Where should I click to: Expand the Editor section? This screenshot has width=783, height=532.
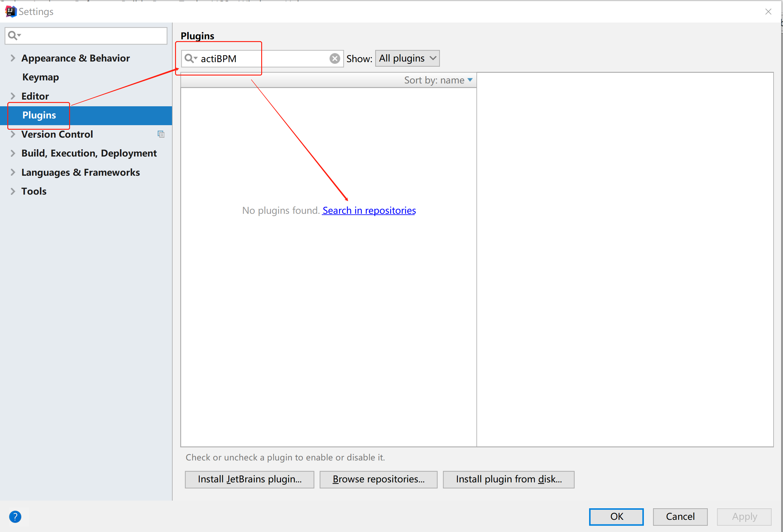tap(13, 96)
